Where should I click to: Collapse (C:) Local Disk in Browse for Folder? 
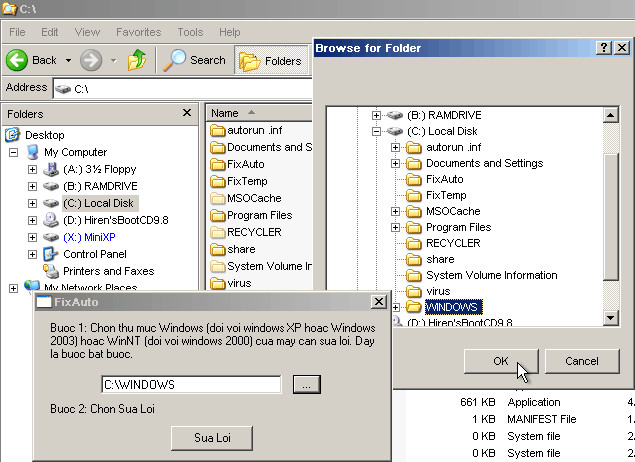[x=376, y=131]
